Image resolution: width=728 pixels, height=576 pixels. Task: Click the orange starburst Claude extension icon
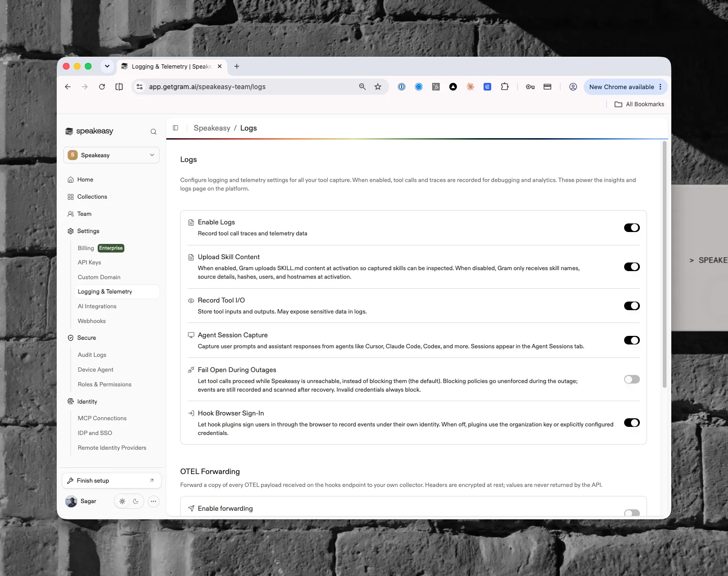(x=470, y=87)
